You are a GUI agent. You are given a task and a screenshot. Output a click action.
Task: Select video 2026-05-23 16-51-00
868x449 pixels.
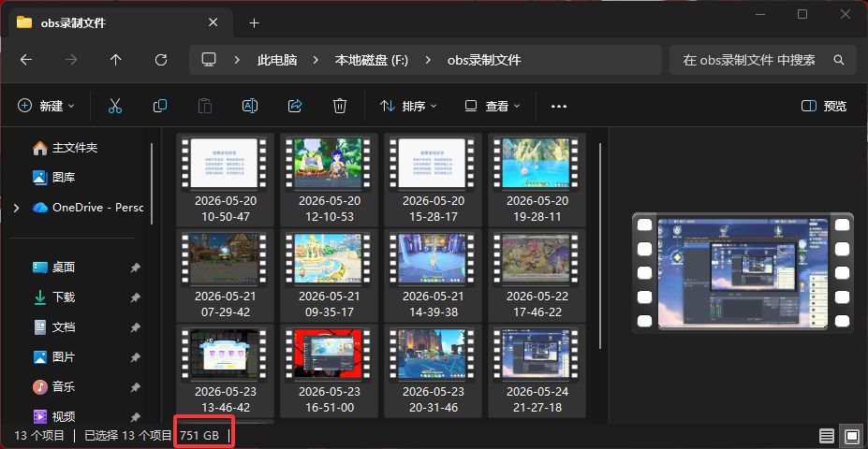pyautogui.click(x=330, y=370)
